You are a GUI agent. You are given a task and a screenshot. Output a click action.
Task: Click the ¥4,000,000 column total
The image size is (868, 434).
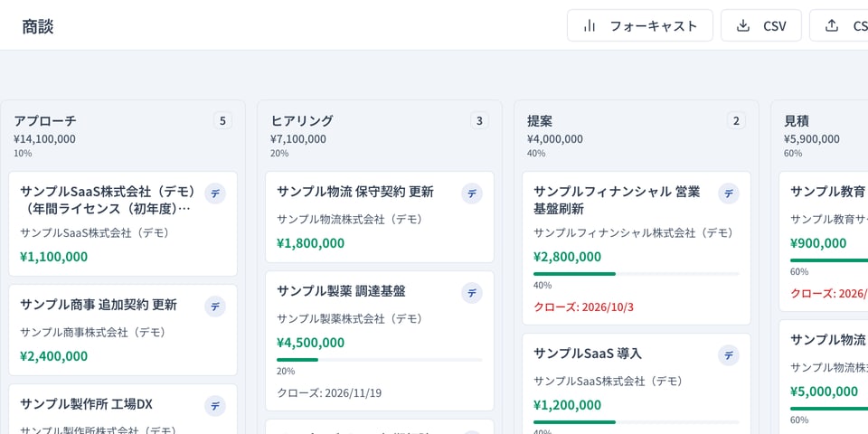(x=555, y=139)
